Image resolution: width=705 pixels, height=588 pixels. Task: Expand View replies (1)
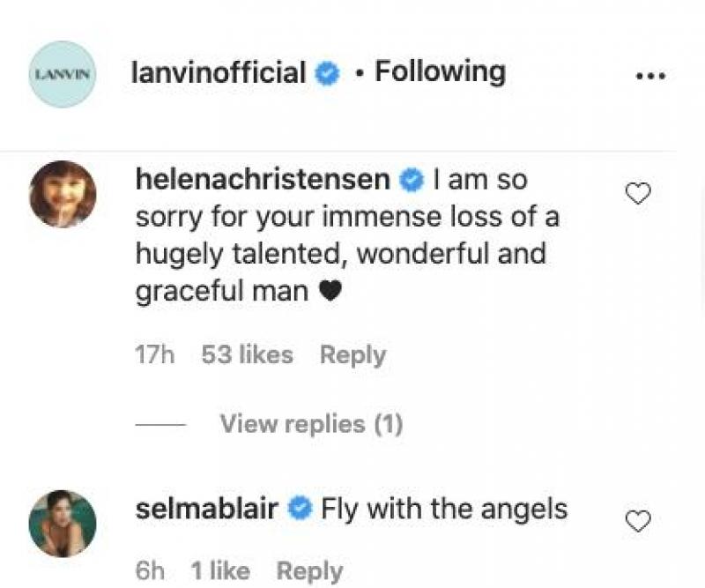click(x=311, y=424)
